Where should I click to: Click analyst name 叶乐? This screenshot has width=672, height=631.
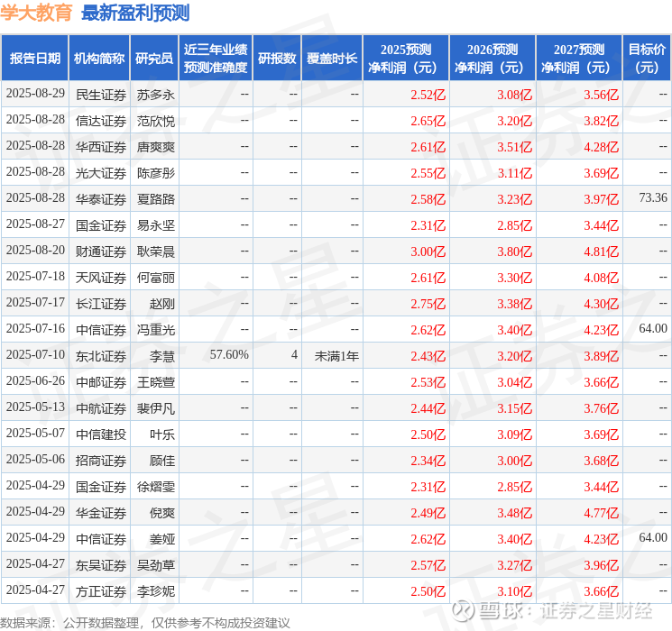coord(162,434)
